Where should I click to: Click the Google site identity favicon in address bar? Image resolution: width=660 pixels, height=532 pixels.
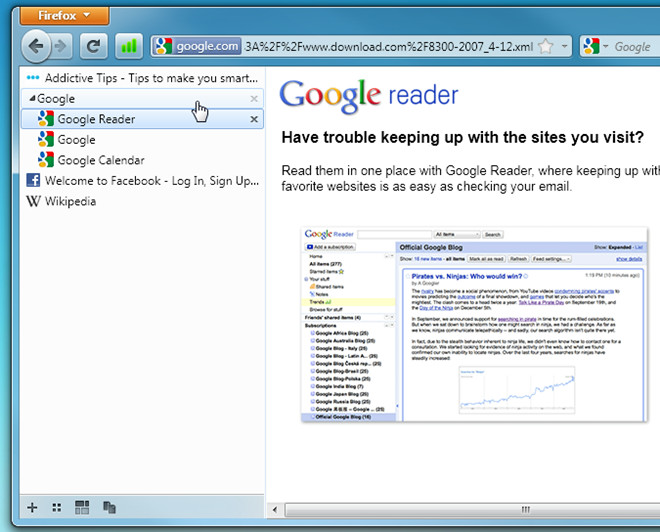(x=163, y=46)
